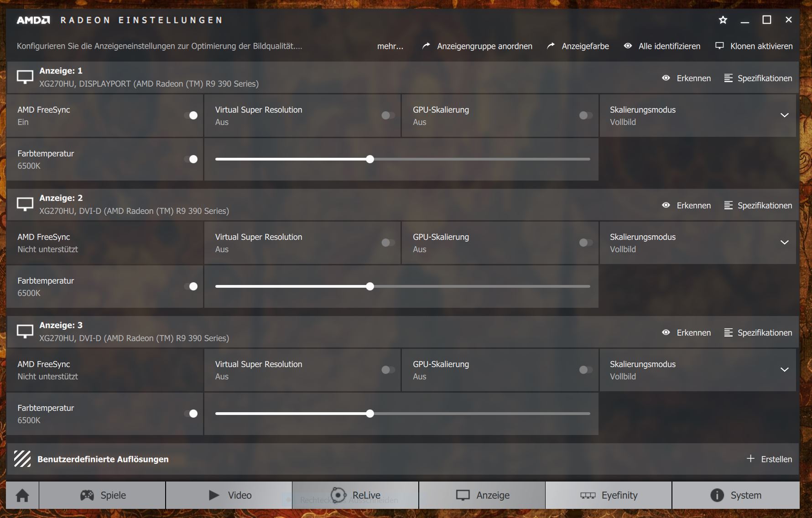Click the Erkennen label of Anzeige 1
The width and height of the screenshot is (812, 518).
click(x=694, y=78)
